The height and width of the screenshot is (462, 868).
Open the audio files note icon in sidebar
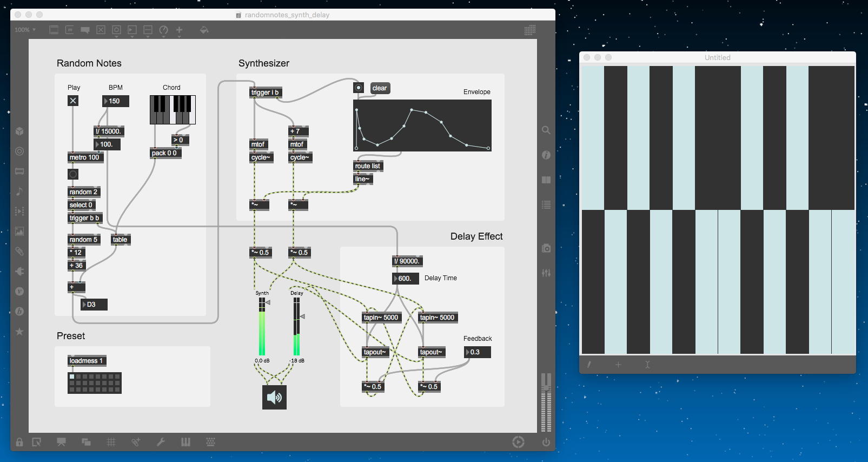[19, 192]
